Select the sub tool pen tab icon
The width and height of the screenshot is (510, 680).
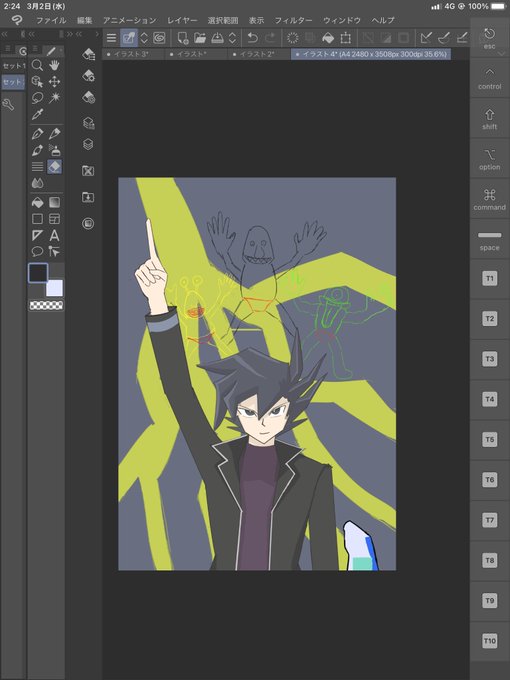click(x=51, y=51)
